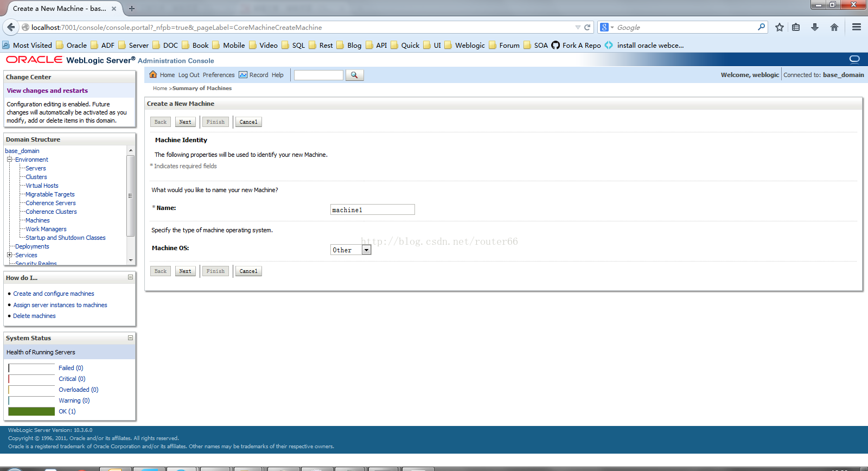Click the reload page icon in address bar
Screen dimensions: 868x471
pyautogui.click(x=587, y=27)
